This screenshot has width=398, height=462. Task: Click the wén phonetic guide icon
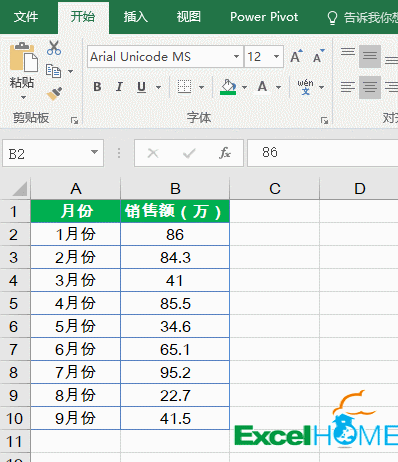305,87
